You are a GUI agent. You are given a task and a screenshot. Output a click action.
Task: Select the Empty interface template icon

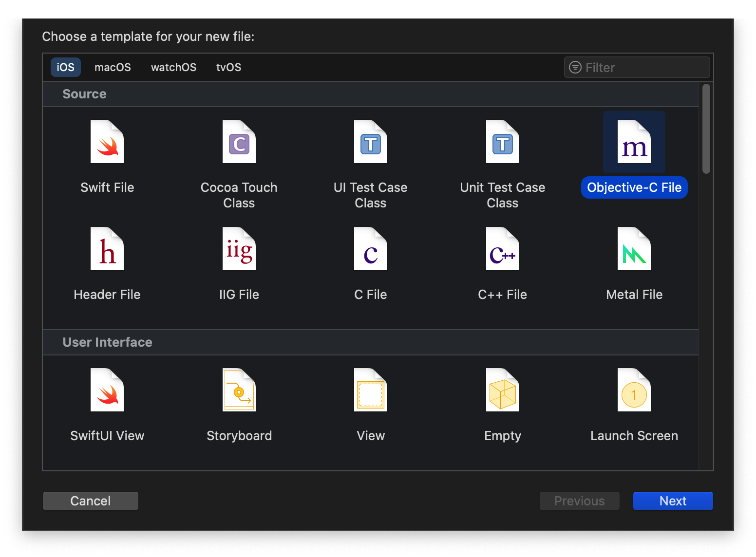tap(503, 390)
